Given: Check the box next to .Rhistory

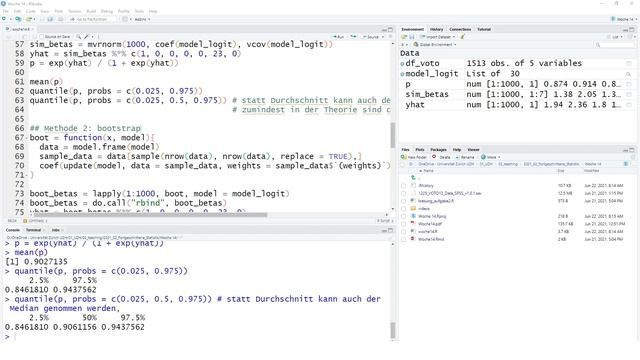Looking at the screenshot, I should coord(404,186).
